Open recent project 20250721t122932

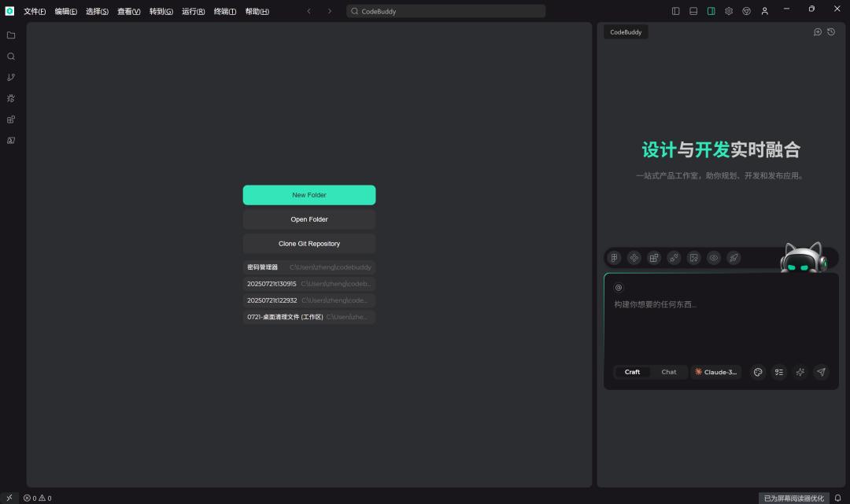click(x=309, y=300)
